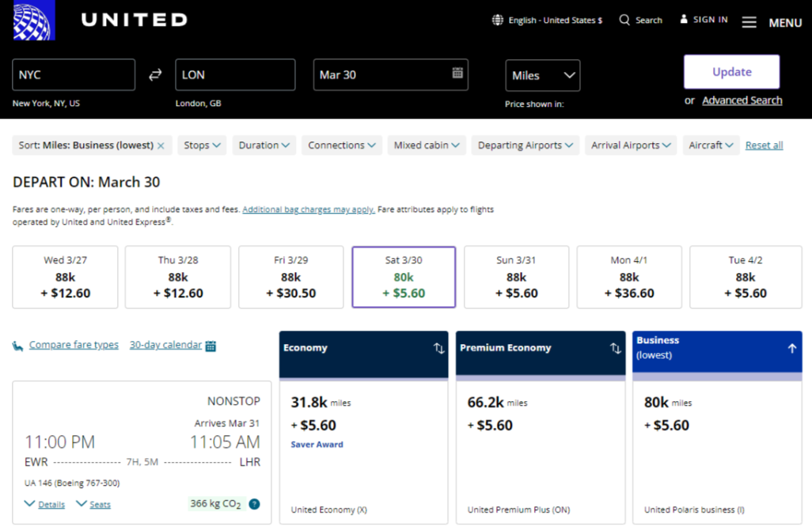Click the UA 146 (Boeing 767-300) text
812x530 pixels.
click(x=72, y=483)
